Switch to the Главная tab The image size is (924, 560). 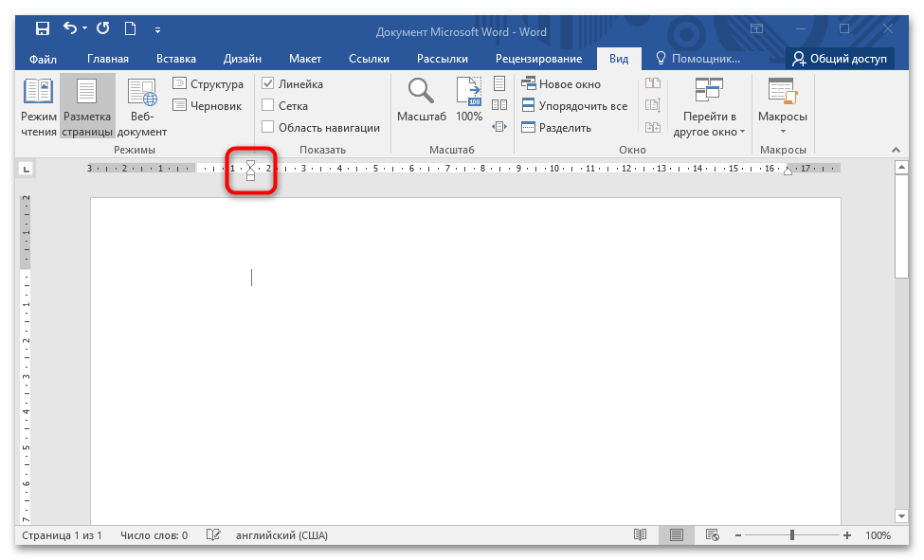coord(108,59)
